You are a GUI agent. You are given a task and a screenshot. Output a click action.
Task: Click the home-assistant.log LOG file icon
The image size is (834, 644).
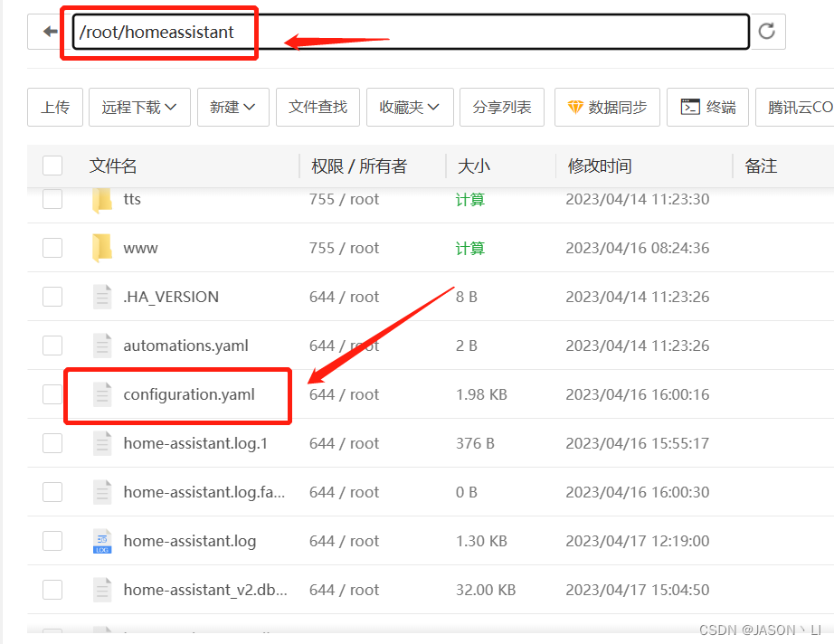(102, 541)
